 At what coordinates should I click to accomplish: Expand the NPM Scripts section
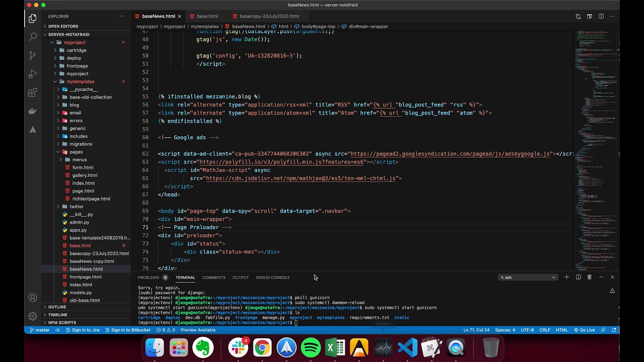pyautogui.click(x=62, y=322)
